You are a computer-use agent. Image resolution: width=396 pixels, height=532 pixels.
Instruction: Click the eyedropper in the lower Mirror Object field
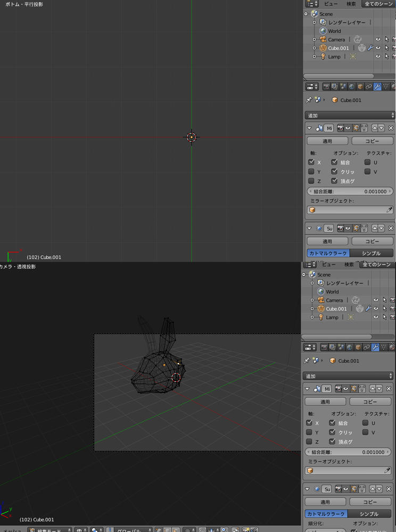coord(387,471)
